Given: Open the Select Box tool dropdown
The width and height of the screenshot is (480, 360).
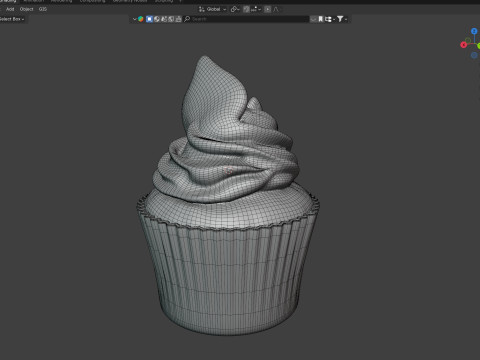Looking at the screenshot, I should point(12,19).
